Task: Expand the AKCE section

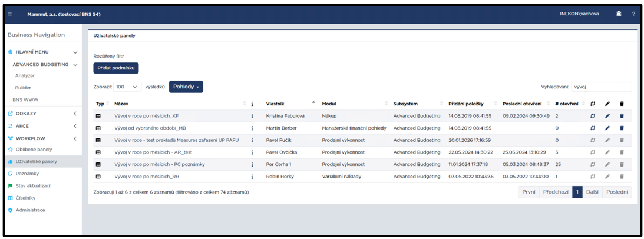Action: click(x=75, y=126)
